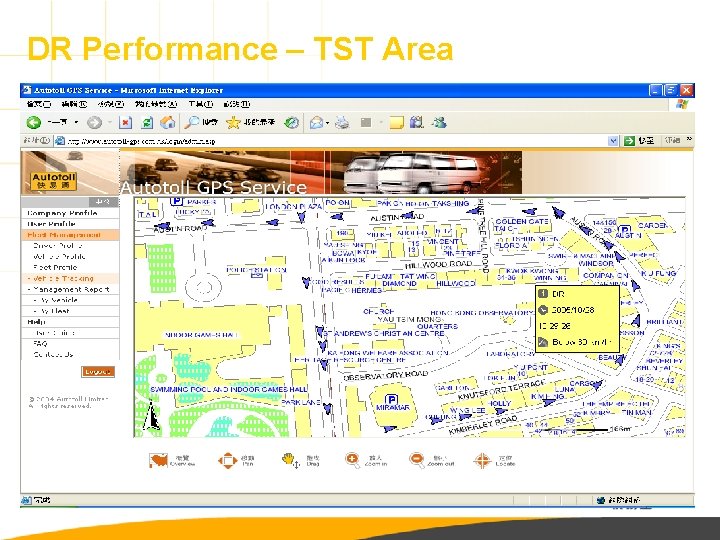Open the Back button history dropdown arrow
The width and height of the screenshot is (720, 540).
[x=76, y=123]
